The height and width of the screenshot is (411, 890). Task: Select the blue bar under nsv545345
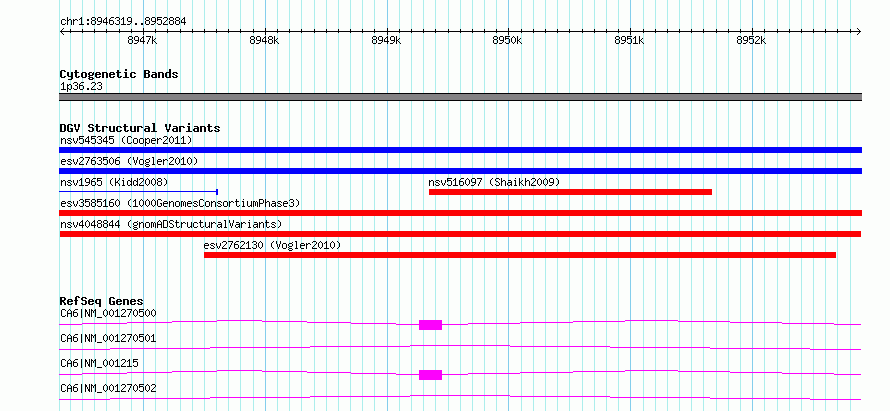460,150
